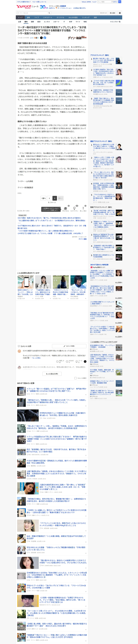This screenshot has width=138, height=644.
Task: Select ランキング in the top navigation
Action: click(x=86, y=17)
